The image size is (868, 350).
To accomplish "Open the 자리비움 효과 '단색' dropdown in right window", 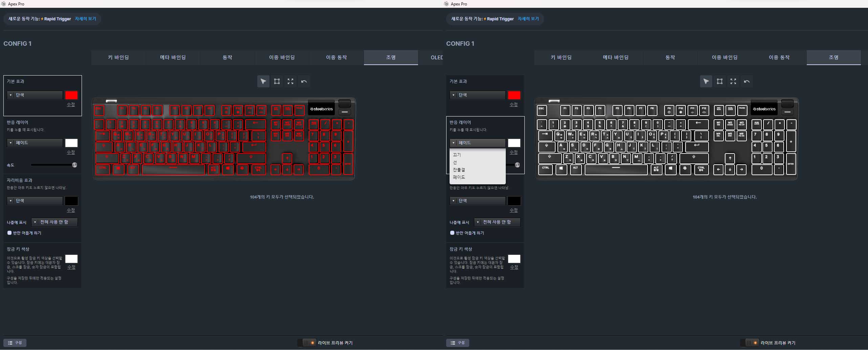I will tap(478, 201).
